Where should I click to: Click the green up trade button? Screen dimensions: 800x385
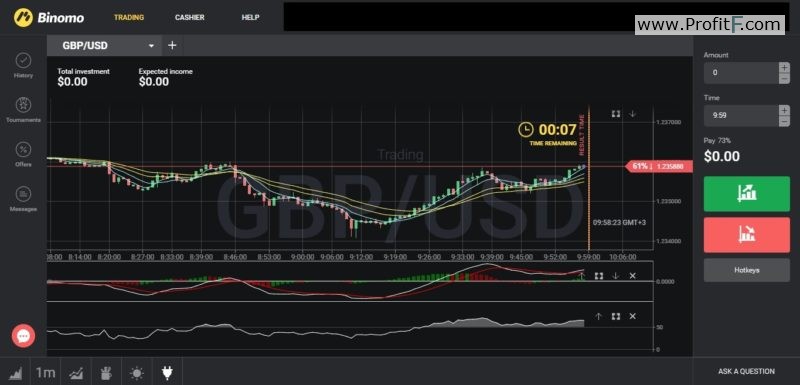tap(746, 193)
